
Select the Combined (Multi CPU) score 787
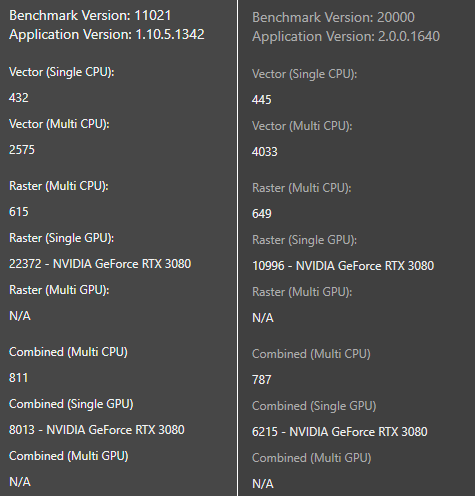click(262, 380)
